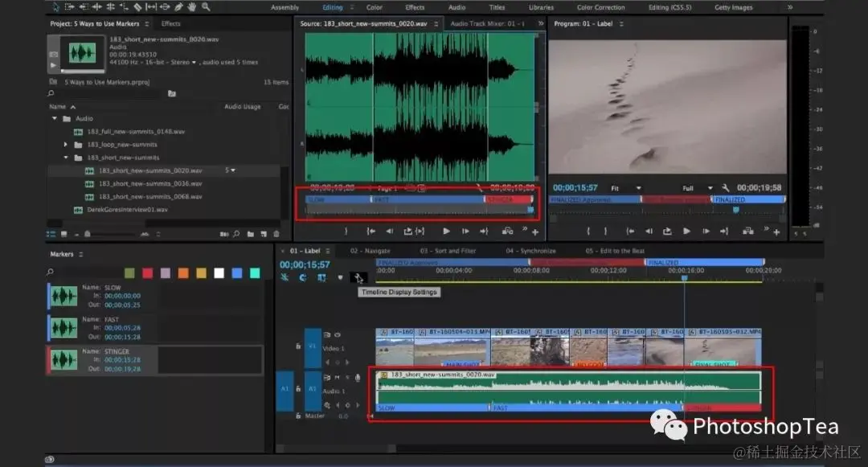
Task: Switch to Assembly workspace
Action: point(285,8)
